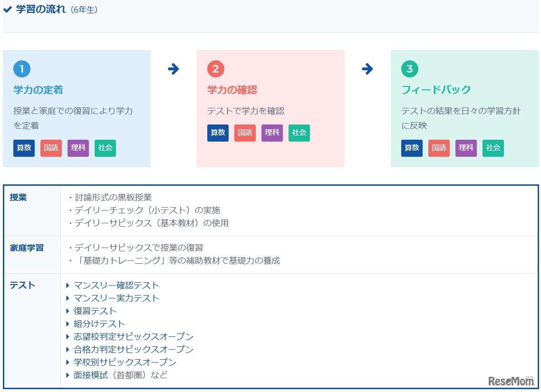Select the 算数 badge in 学力の定着

24,148
